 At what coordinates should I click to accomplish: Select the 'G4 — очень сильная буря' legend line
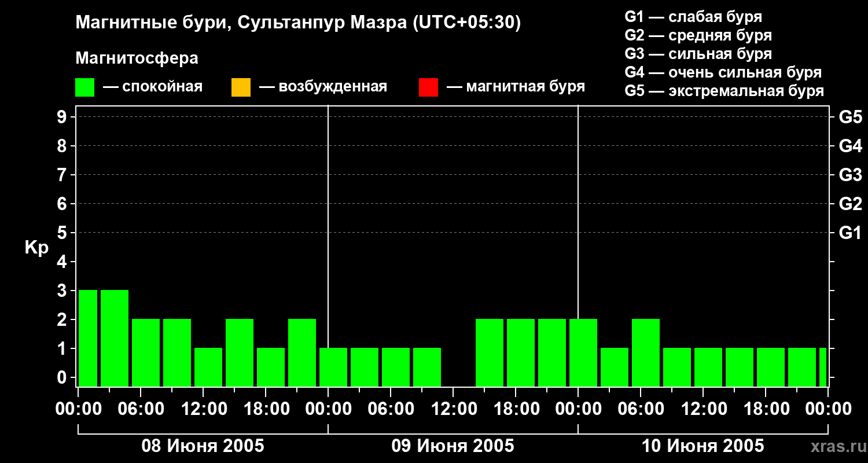723,72
